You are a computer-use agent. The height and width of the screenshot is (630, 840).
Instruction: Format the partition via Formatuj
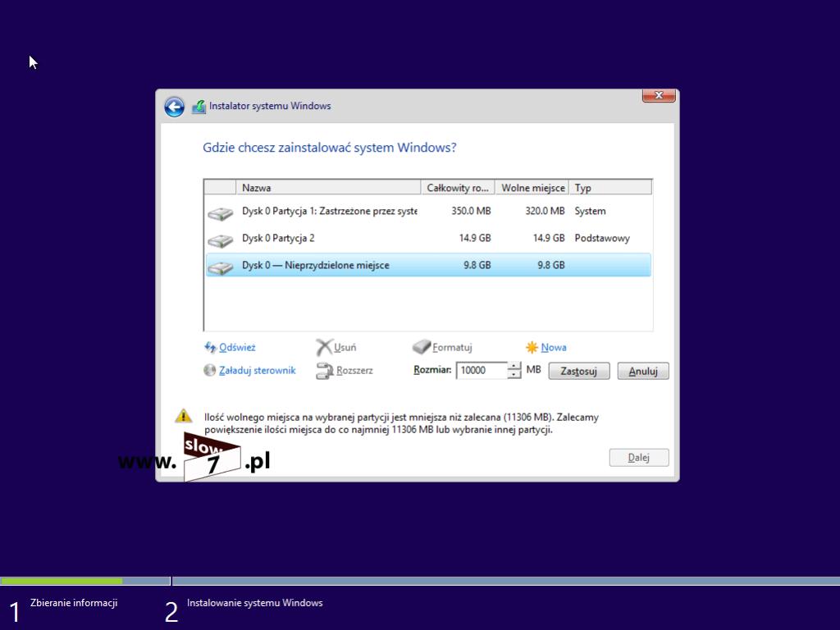(452, 347)
